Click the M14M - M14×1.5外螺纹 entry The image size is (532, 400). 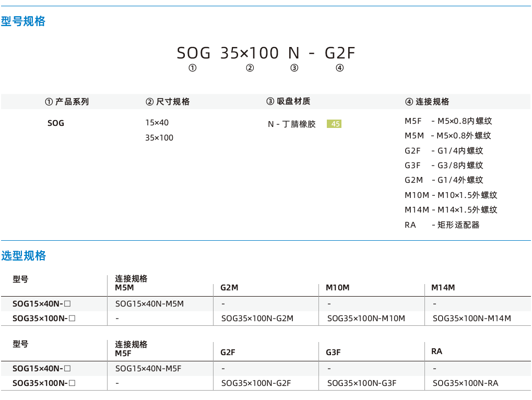point(451,210)
